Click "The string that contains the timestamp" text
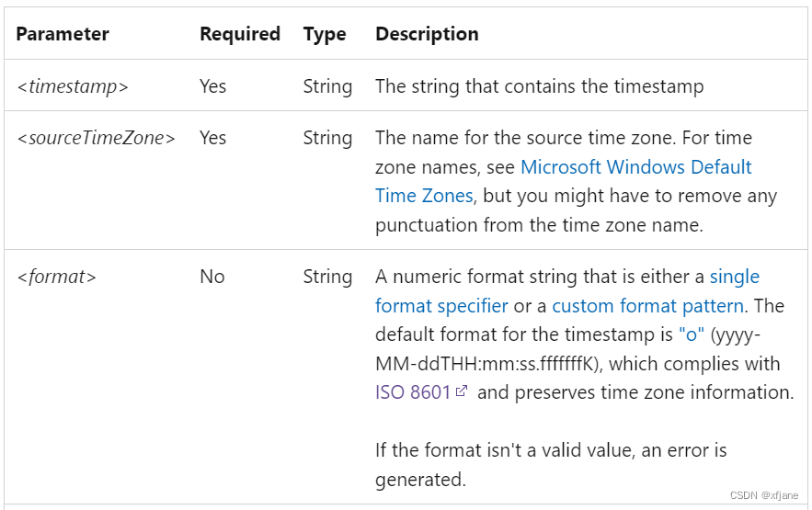 point(539,86)
